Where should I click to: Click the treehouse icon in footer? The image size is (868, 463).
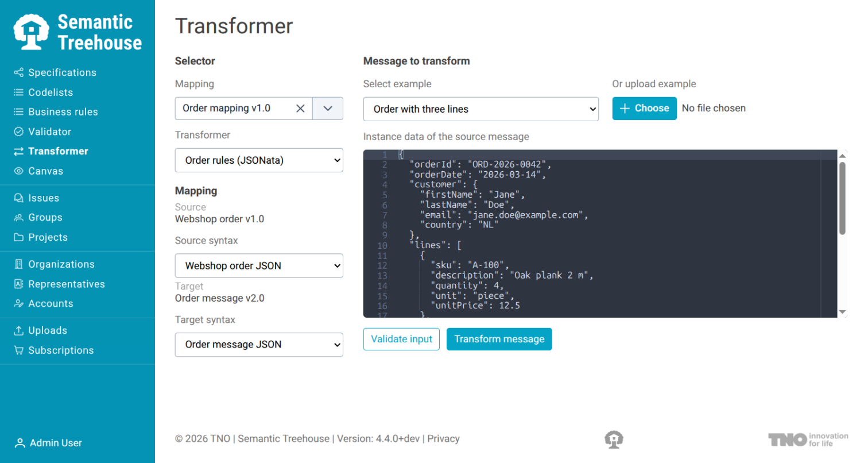click(x=614, y=439)
